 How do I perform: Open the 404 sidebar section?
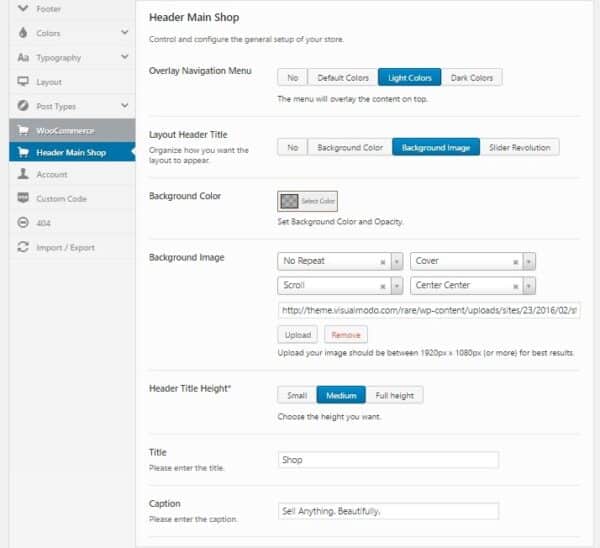tap(72, 223)
